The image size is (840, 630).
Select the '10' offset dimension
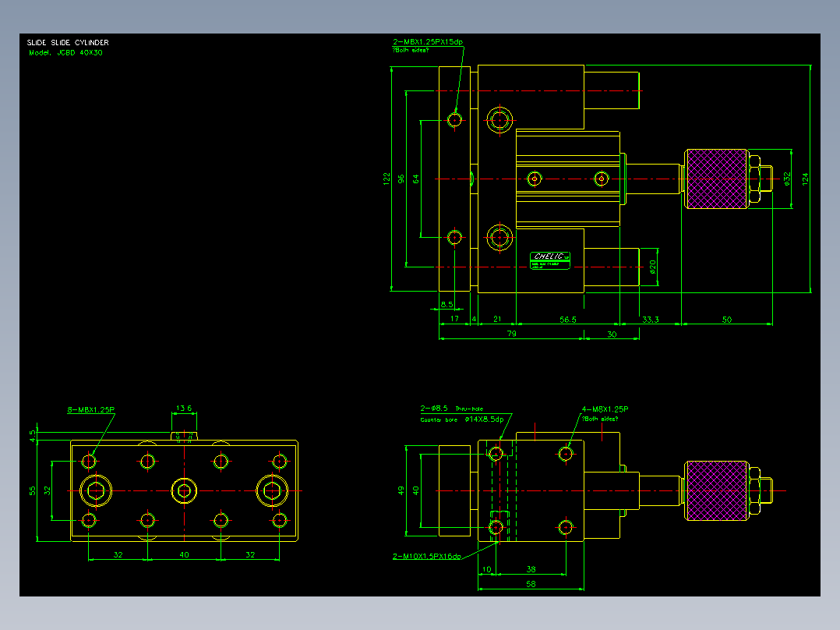coord(486,569)
